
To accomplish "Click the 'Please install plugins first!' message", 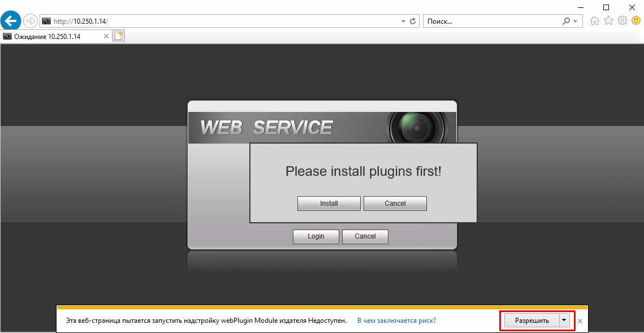I will click(x=364, y=171).
